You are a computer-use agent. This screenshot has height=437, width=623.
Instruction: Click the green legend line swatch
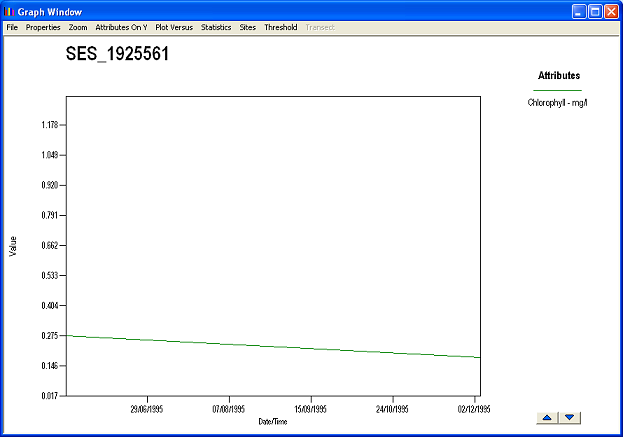[x=558, y=91]
